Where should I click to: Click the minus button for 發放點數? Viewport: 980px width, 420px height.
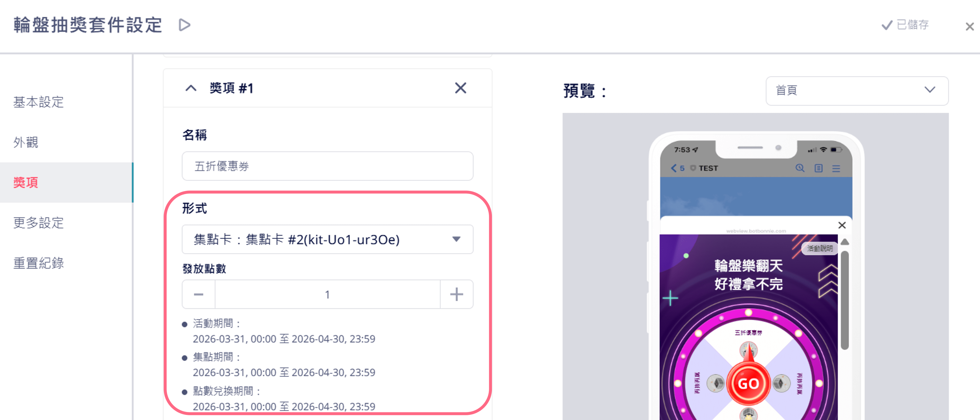pyautogui.click(x=199, y=295)
